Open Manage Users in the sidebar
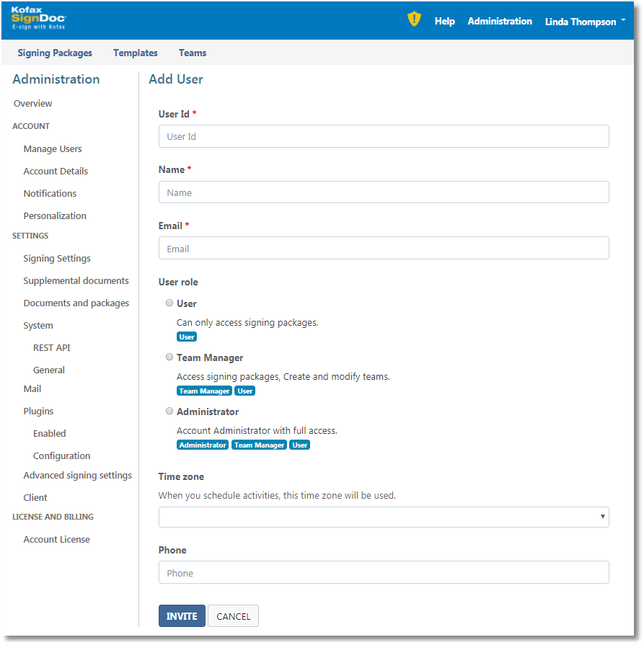The height and width of the screenshot is (645, 644). [53, 148]
